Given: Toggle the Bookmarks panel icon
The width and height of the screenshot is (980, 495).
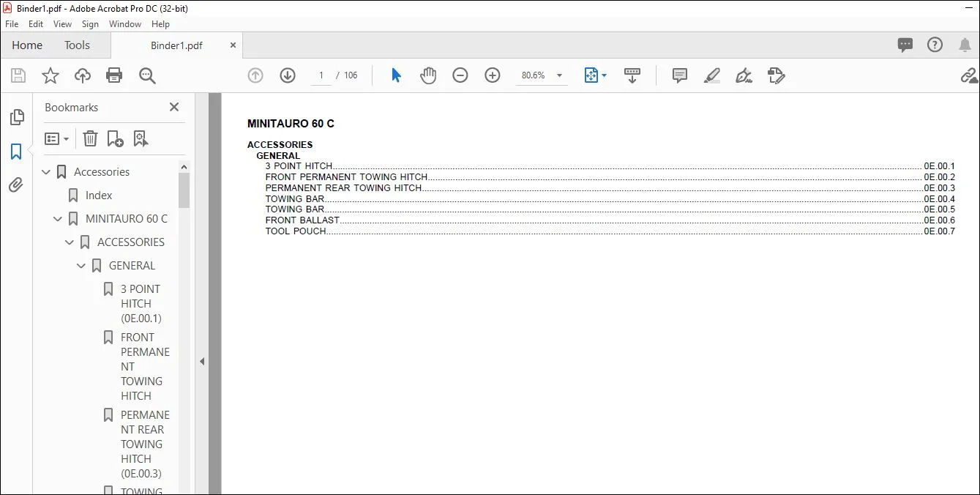Looking at the screenshot, I should [x=16, y=152].
